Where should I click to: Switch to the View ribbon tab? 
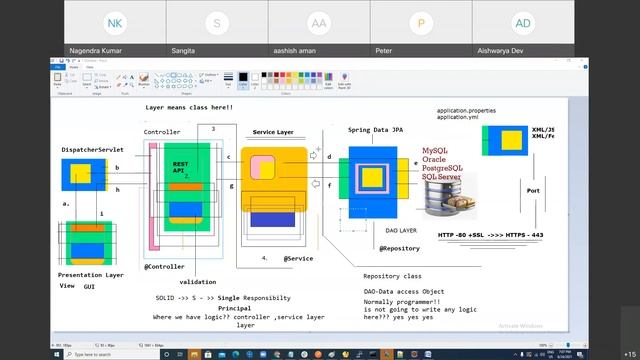pyautogui.click(x=89, y=67)
